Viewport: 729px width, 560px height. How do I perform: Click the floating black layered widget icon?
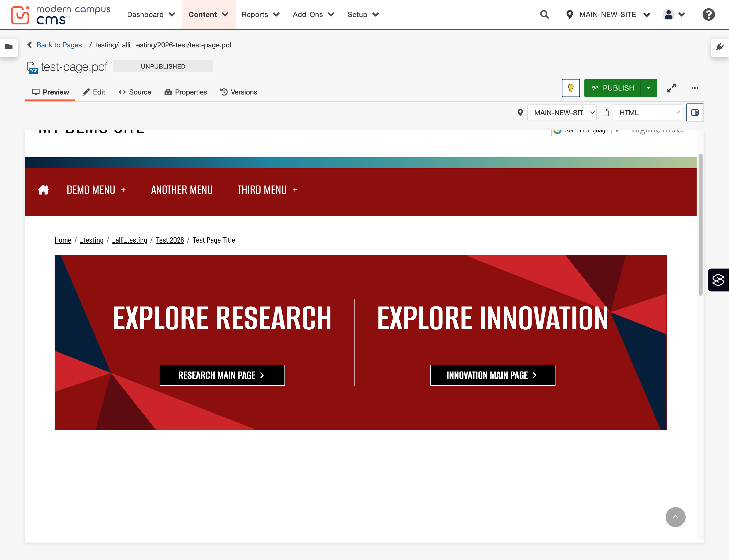coord(718,280)
